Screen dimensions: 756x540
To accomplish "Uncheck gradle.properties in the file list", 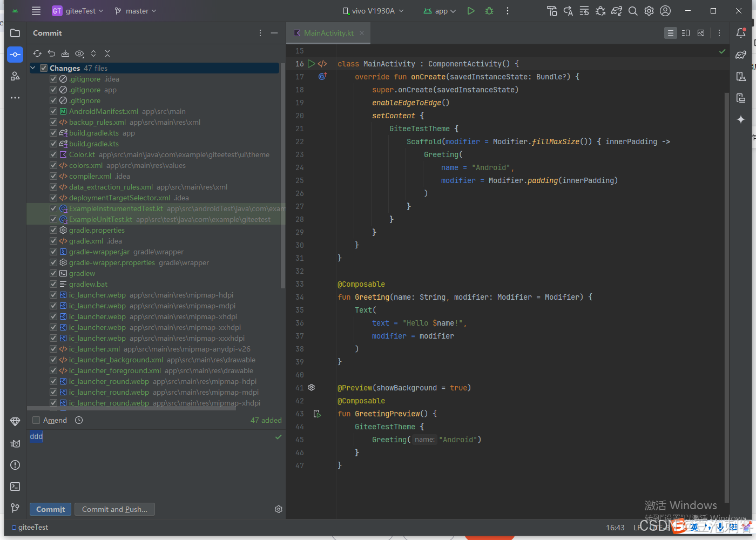I will 53,230.
